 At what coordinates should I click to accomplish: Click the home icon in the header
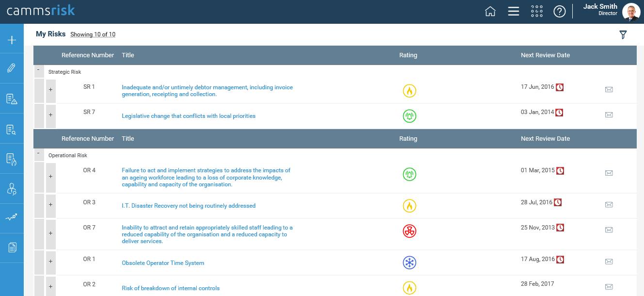490,12
